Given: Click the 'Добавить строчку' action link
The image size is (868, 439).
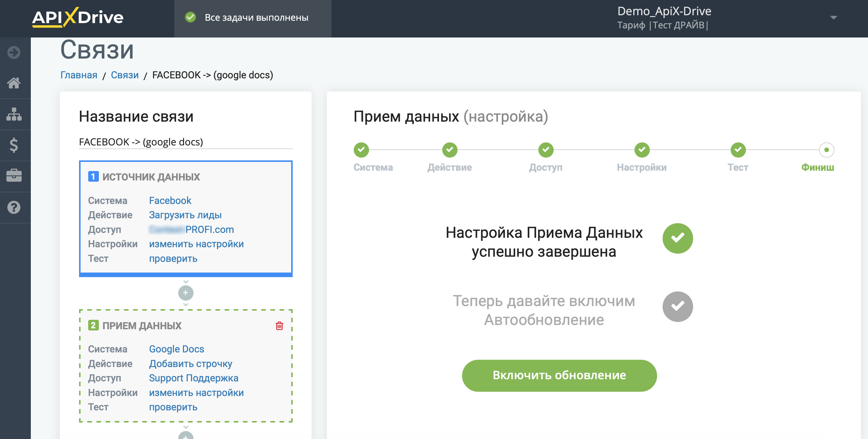Looking at the screenshot, I should (x=191, y=364).
